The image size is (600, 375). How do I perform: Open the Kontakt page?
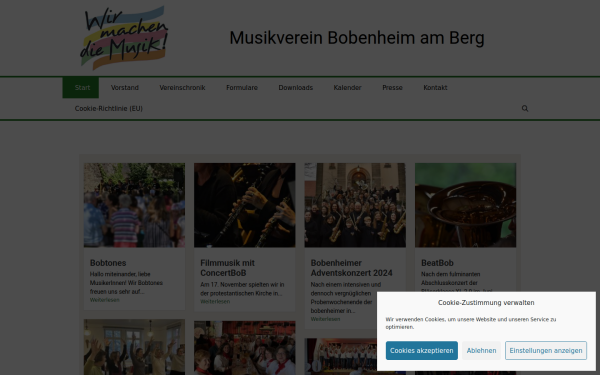click(x=435, y=88)
